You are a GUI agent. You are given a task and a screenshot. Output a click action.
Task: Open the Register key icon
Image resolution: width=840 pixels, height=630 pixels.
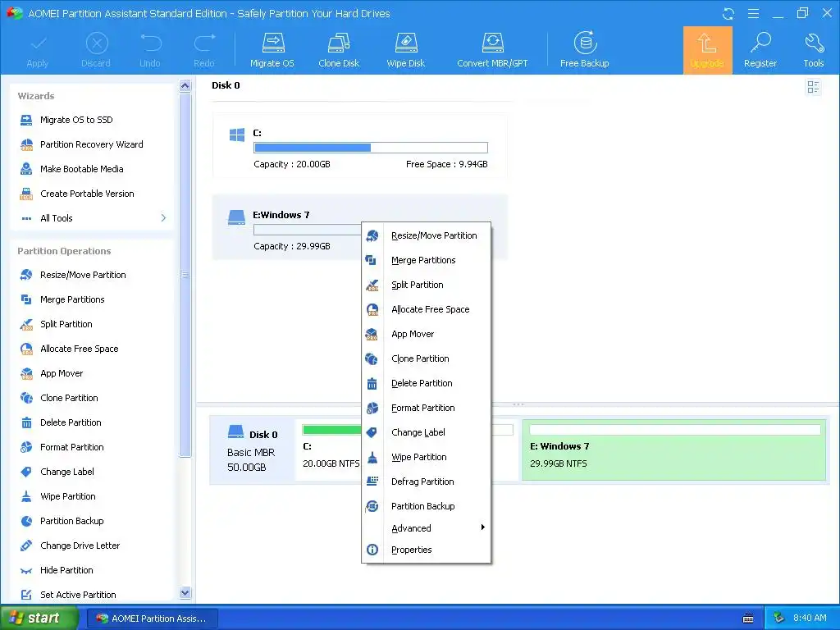tap(760, 50)
